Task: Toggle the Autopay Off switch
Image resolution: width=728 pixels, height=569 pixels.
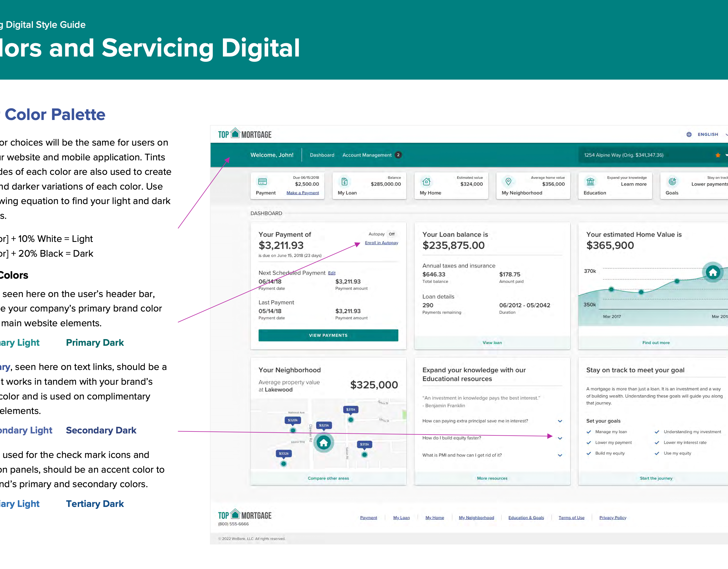Action: [x=391, y=234]
